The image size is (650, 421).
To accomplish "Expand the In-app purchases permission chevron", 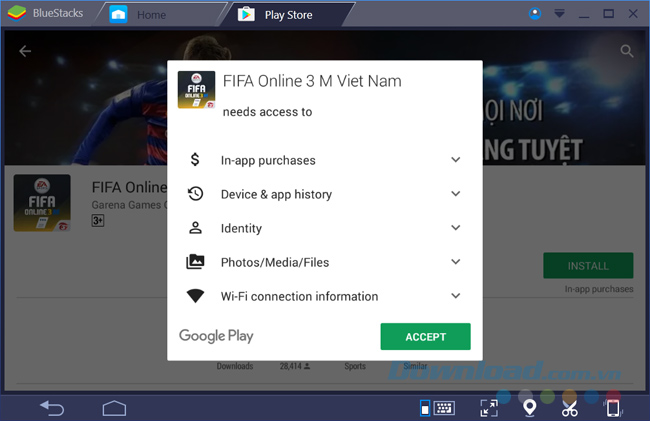I will point(456,160).
